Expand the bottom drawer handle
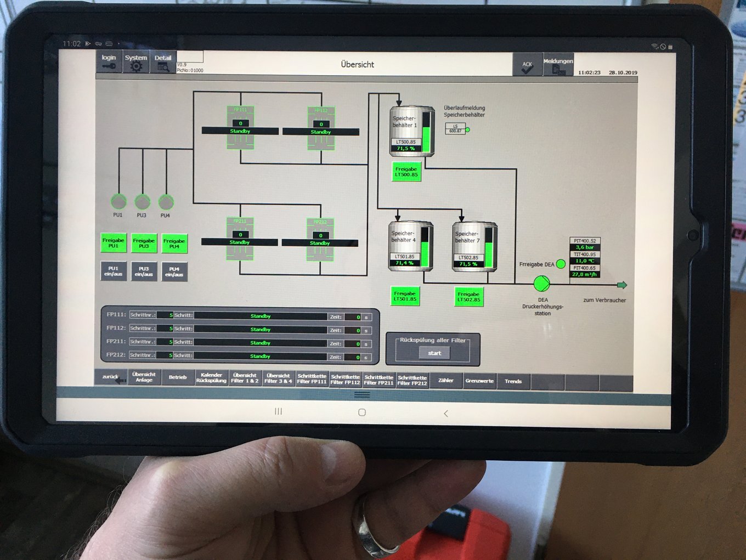The height and width of the screenshot is (560, 746). 362,394
